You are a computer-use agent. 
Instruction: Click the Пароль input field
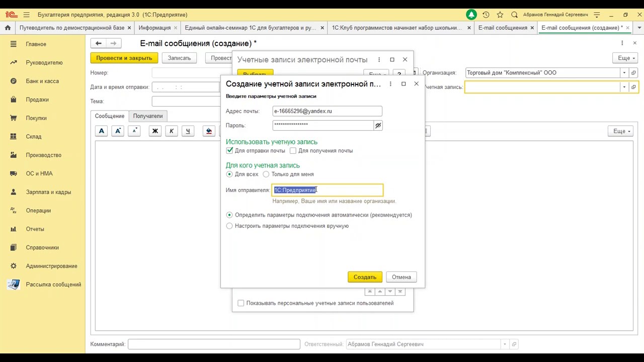pos(324,125)
